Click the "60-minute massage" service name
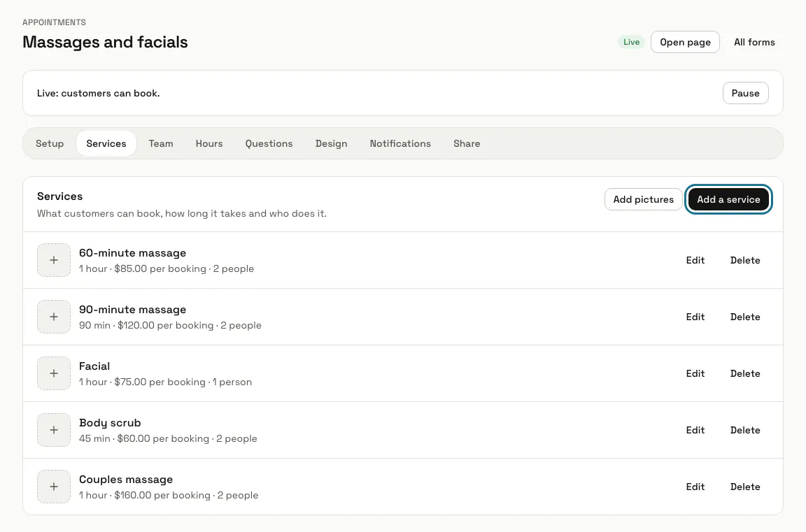 133,252
